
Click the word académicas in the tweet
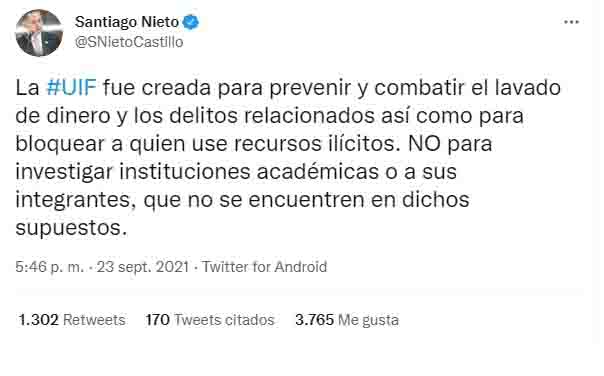tap(317, 171)
